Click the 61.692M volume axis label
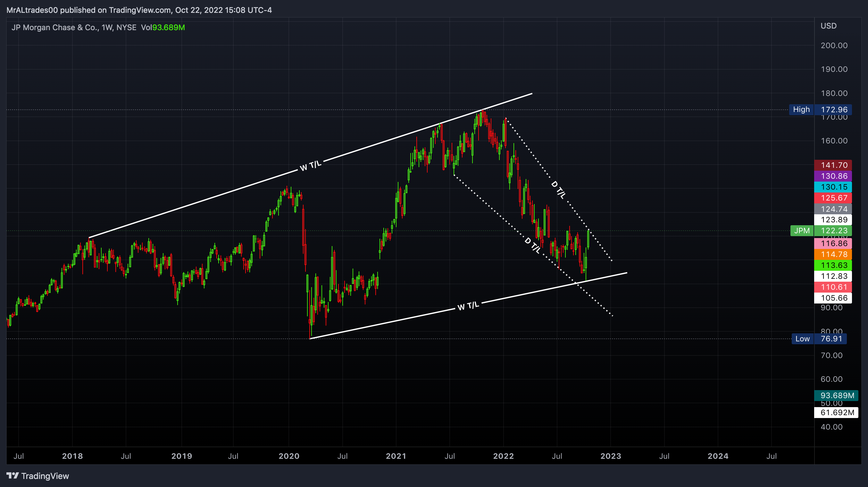The height and width of the screenshot is (487, 868). click(x=836, y=413)
